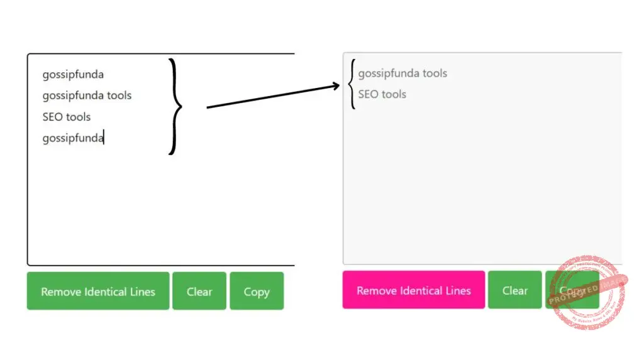The image size is (644, 338).
Task: Click the empty area of the gray output box
Action: pos(478,188)
